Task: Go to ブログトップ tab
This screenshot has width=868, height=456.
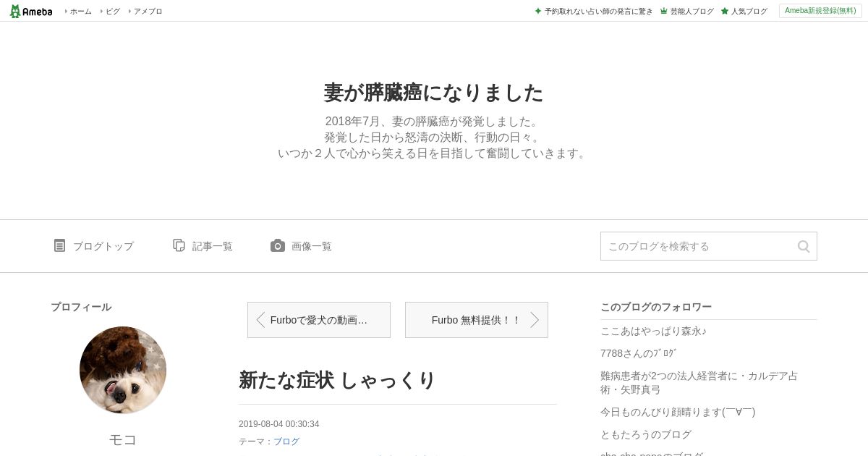Action: click(x=103, y=246)
